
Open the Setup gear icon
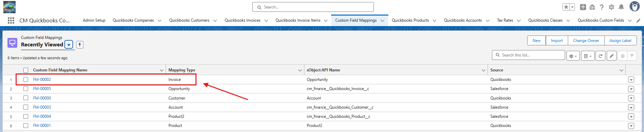[x=611, y=7]
